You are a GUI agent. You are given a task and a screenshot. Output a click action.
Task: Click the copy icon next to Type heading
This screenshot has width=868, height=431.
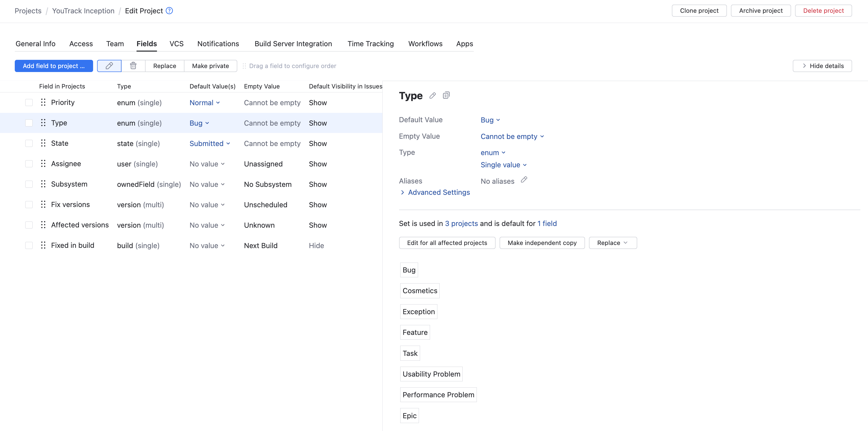point(446,95)
